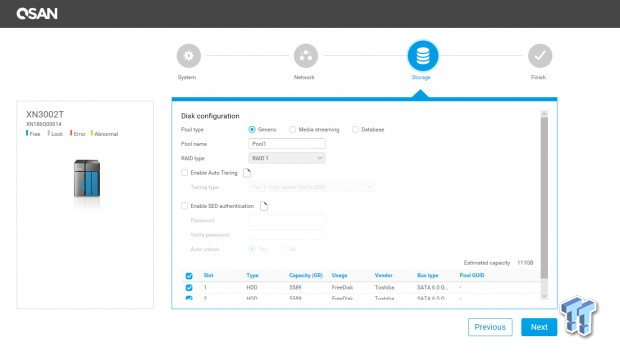
Task: Click the Finish checkmark step icon
Action: [x=540, y=56]
